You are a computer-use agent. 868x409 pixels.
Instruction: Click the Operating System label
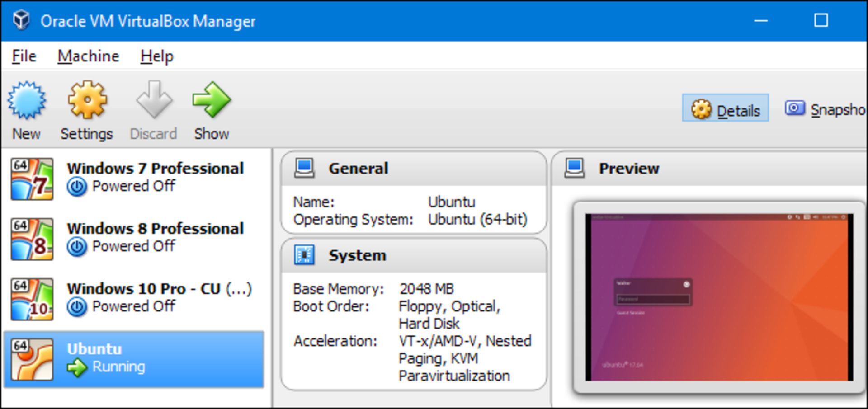point(354,220)
